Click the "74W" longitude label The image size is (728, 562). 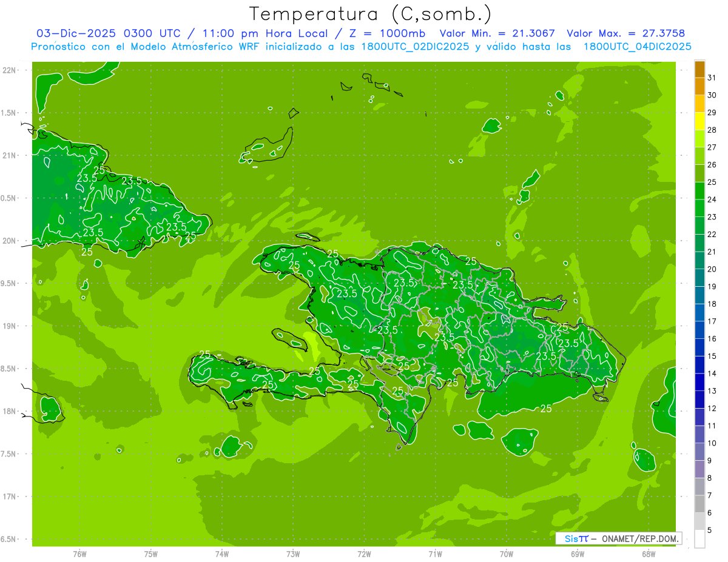point(222,554)
